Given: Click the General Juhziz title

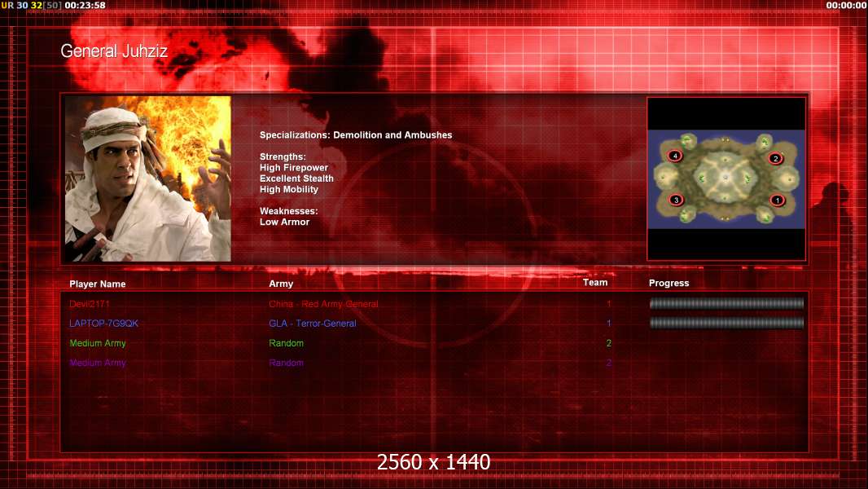Looking at the screenshot, I should (x=114, y=51).
